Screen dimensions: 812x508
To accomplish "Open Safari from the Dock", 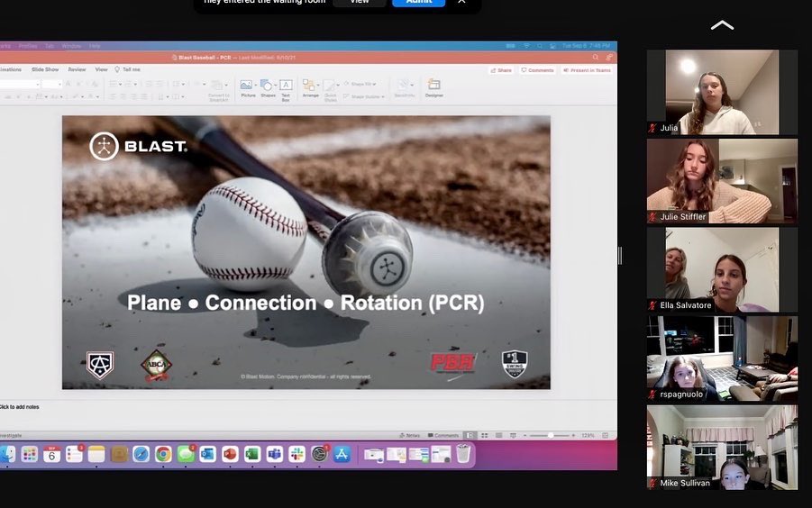I will pos(141,454).
